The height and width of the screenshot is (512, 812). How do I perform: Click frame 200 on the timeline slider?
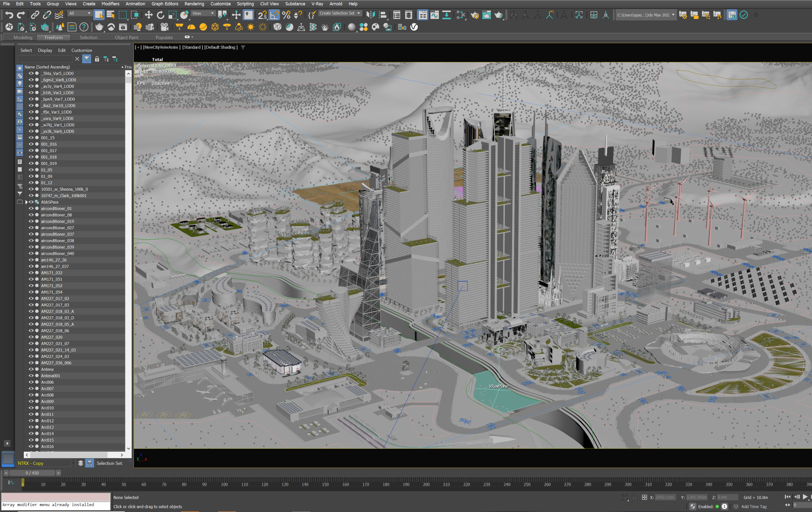click(x=426, y=484)
